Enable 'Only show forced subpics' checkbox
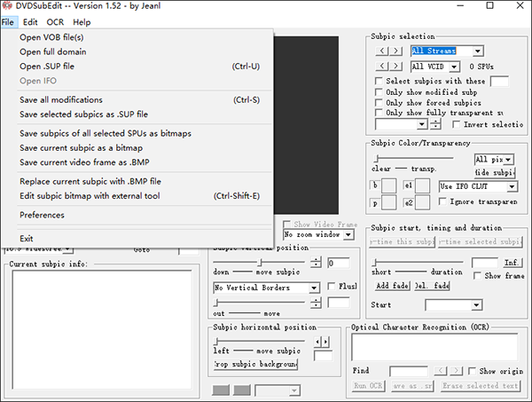This screenshot has width=532, height=402. [379, 102]
